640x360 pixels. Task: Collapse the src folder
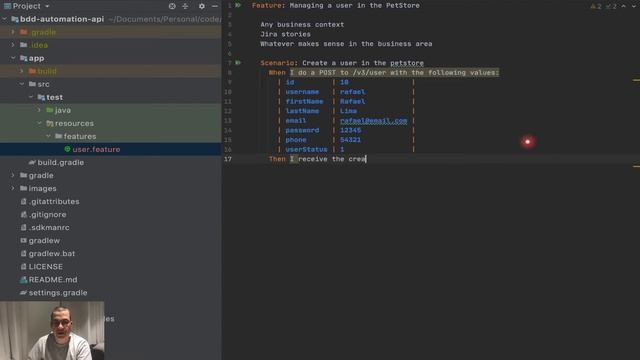[x=22, y=84]
